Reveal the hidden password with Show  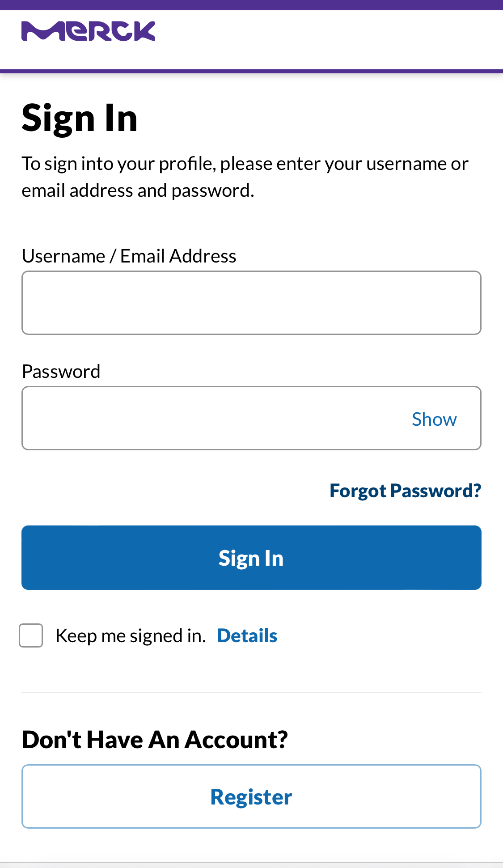pos(434,419)
